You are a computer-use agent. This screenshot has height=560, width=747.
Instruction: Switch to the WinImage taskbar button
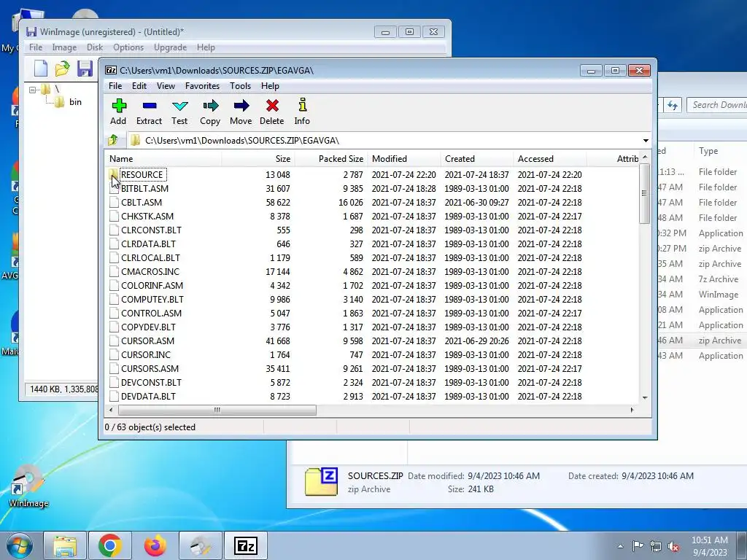pyautogui.click(x=201, y=545)
